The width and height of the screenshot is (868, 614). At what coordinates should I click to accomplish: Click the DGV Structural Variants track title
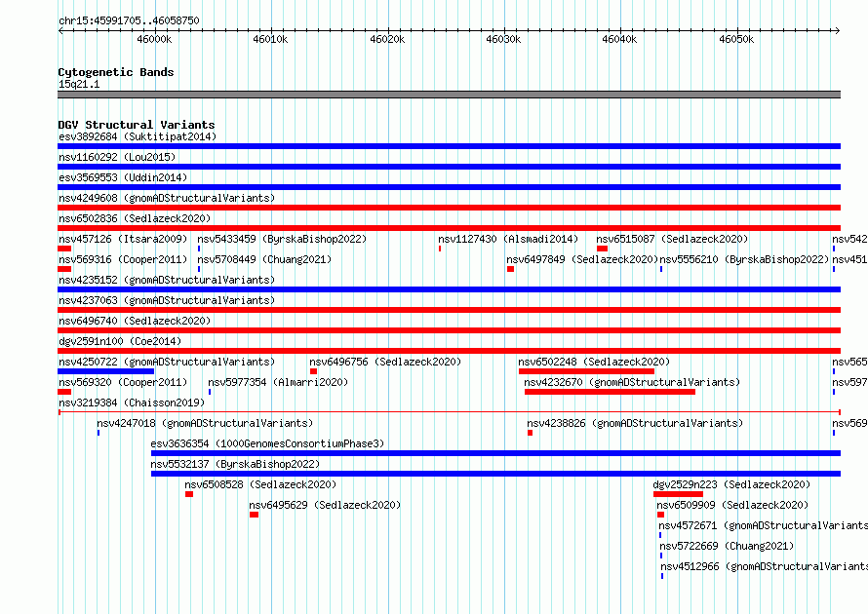pos(137,125)
